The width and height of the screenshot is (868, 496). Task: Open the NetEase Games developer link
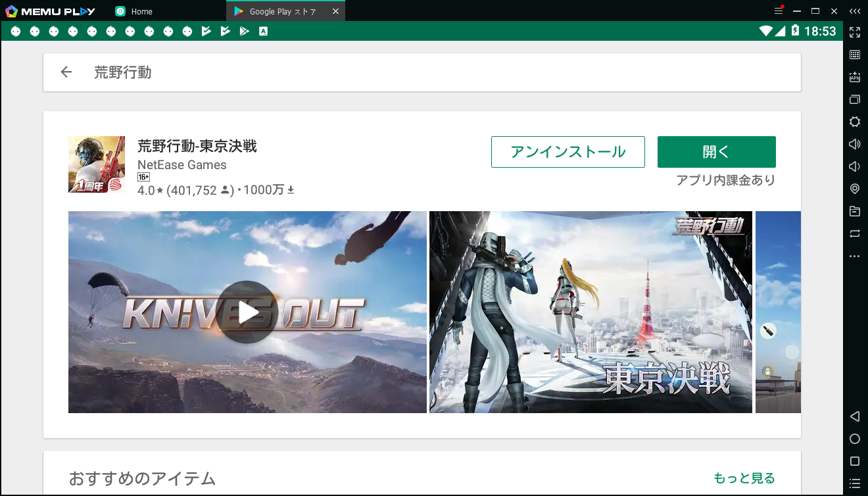pyautogui.click(x=182, y=165)
